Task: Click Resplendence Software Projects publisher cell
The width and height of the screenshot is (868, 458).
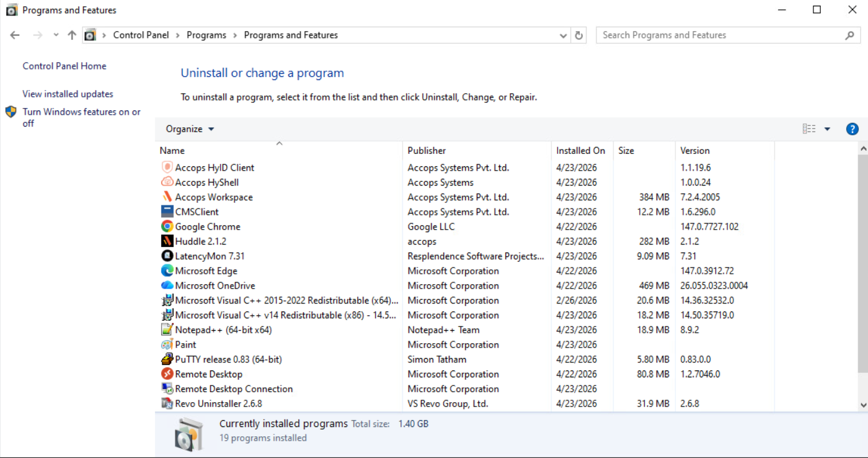Action: coord(476,256)
